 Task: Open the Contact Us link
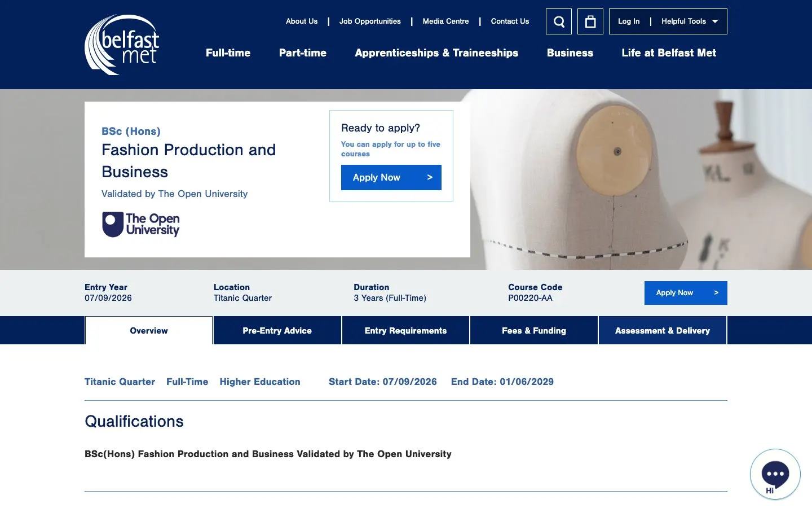[510, 21]
